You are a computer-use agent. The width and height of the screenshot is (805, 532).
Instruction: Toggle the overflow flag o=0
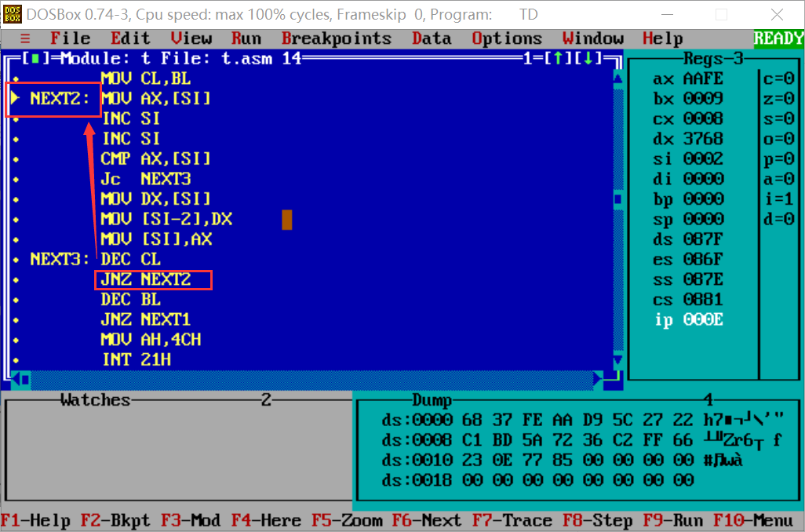[x=778, y=139]
